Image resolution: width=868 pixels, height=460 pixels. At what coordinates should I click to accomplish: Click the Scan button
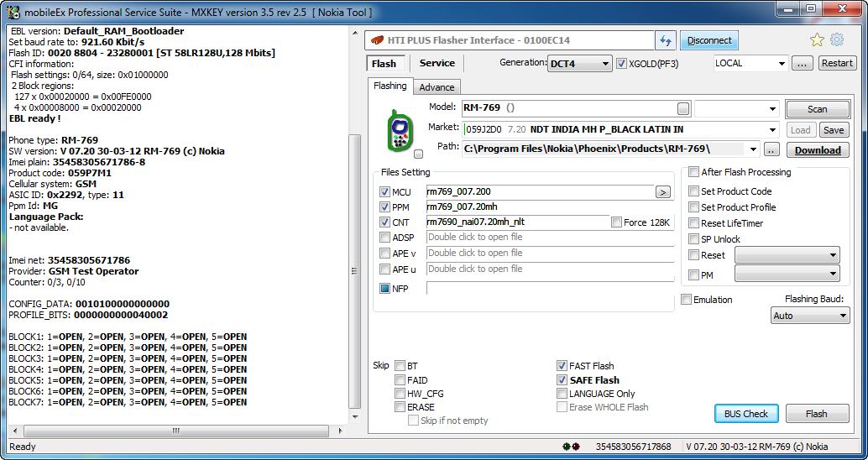(817, 109)
